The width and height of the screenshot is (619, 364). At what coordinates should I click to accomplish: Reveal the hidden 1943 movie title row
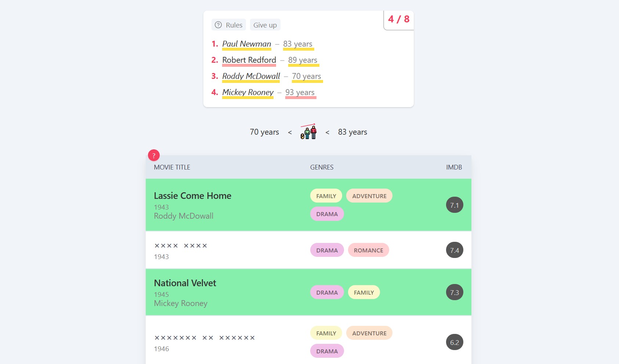(x=180, y=245)
